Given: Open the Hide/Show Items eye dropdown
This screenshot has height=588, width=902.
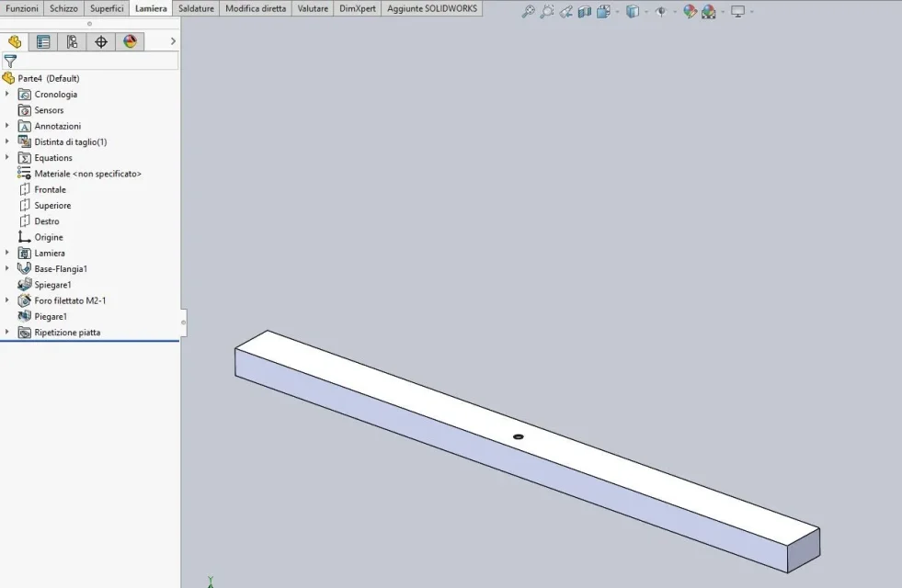Looking at the screenshot, I should coord(661,12).
